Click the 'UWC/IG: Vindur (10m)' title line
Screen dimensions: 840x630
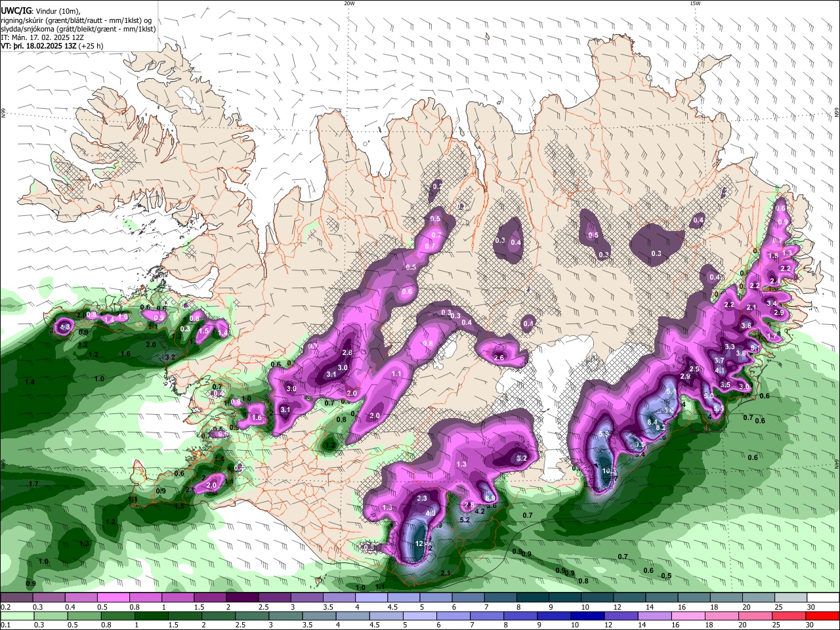pyautogui.click(x=40, y=10)
